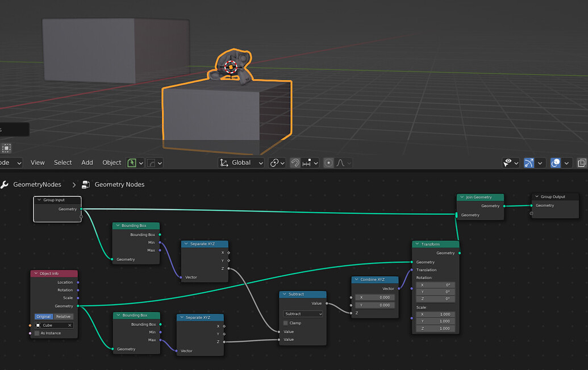Viewport: 588px width, 370px height.
Task: Select Original transform space in Object Info
Action: coord(44,317)
